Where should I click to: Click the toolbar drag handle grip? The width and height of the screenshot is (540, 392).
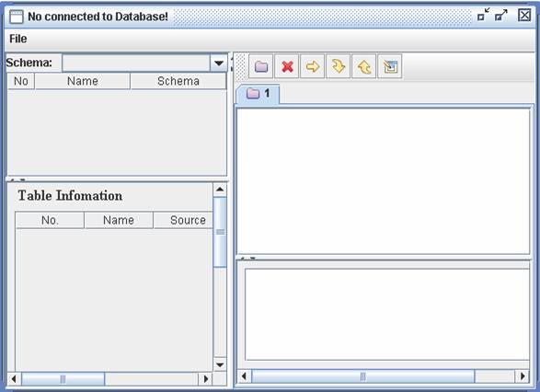coord(241,66)
